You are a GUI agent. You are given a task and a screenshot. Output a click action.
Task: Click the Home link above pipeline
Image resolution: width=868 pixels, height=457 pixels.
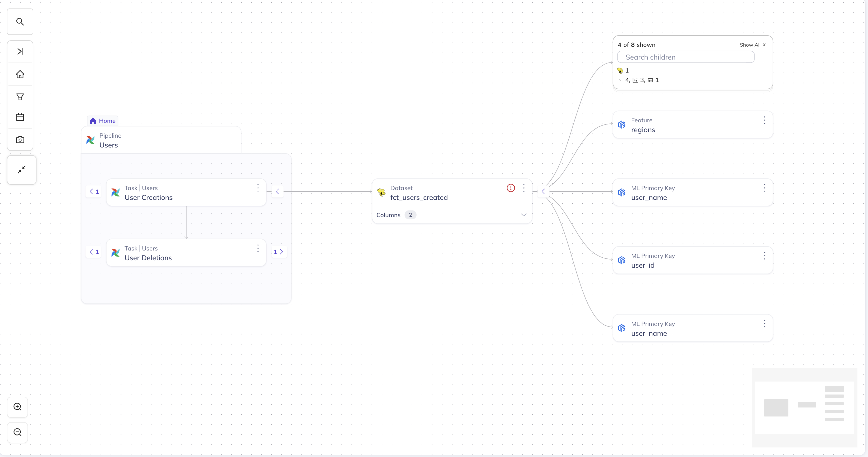[x=103, y=121]
